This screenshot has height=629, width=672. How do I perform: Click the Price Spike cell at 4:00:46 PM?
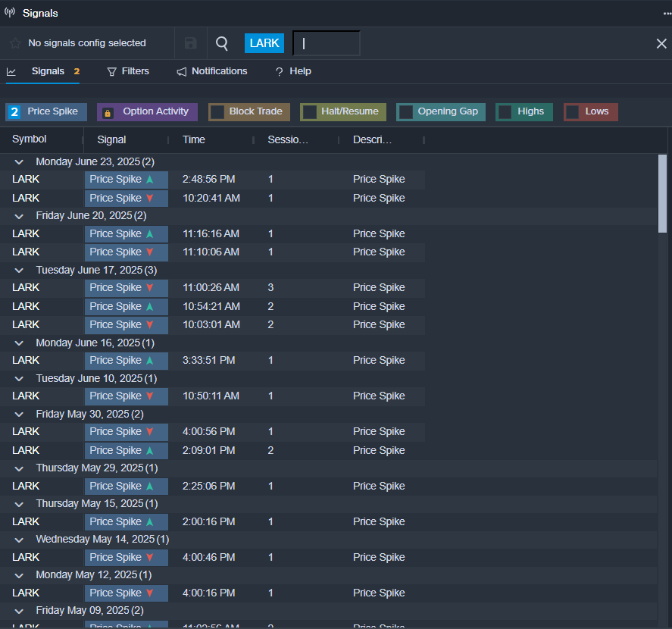coord(127,558)
